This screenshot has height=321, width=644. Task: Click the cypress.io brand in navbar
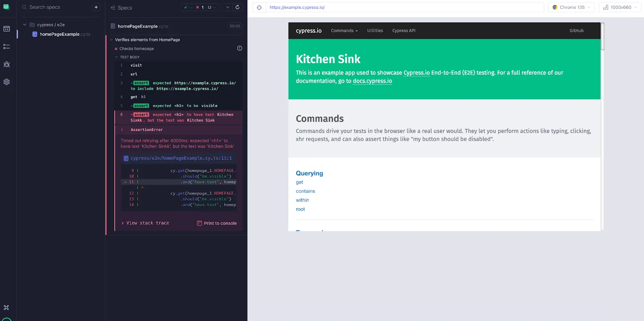coord(309,31)
